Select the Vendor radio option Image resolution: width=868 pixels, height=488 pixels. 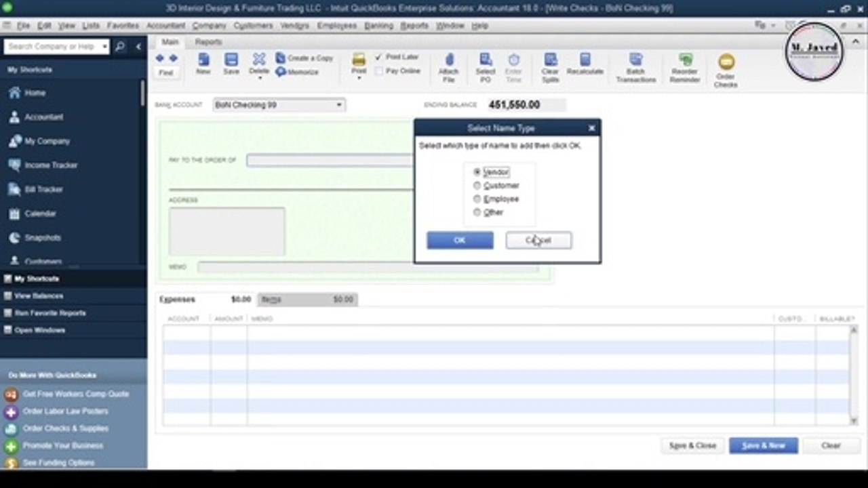pyautogui.click(x=477, y=172)
